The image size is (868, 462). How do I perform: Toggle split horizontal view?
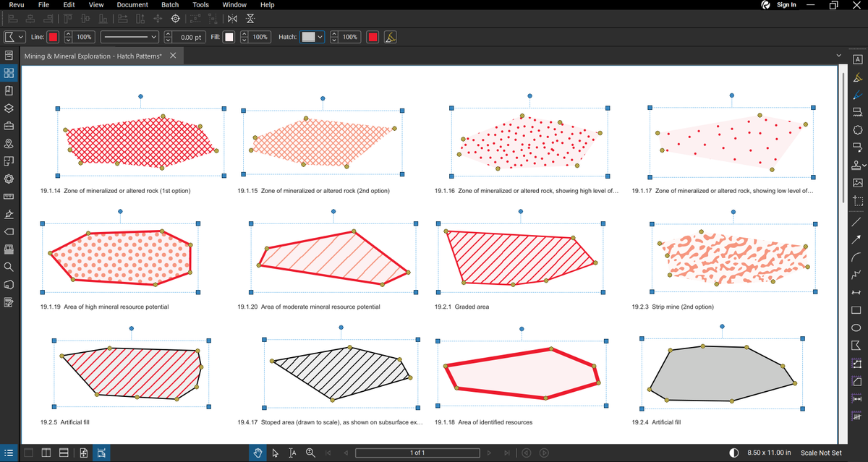(64, 453)
